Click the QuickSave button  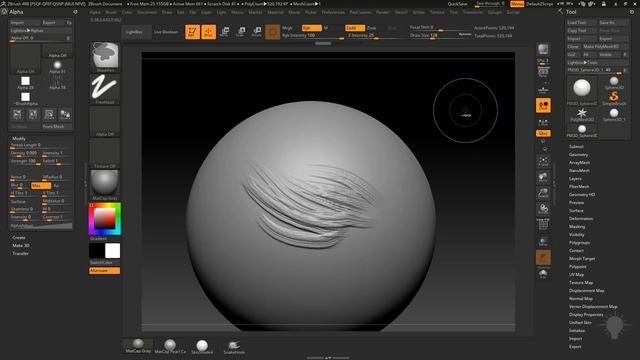click(x=457, y=4)
